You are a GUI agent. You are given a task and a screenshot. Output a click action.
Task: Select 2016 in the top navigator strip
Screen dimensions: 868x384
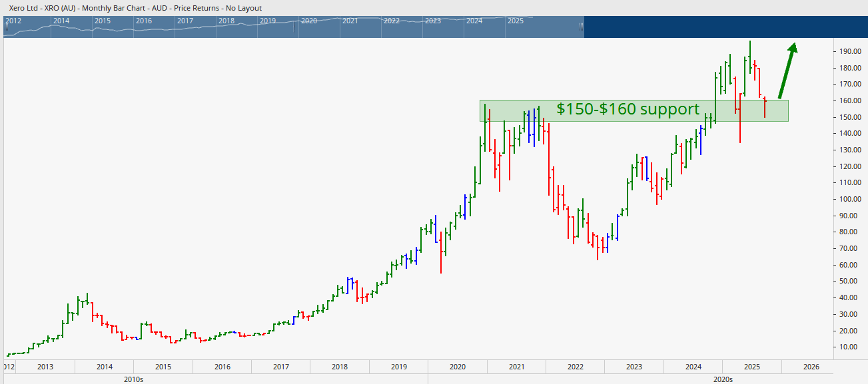144,21
